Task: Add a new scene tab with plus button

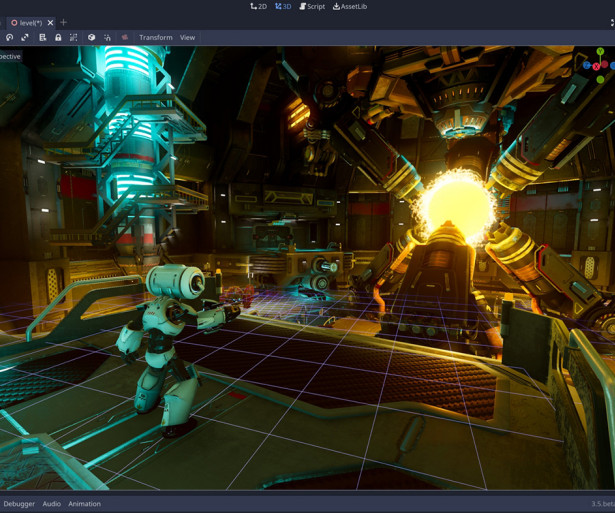Action: coord(64,22)
